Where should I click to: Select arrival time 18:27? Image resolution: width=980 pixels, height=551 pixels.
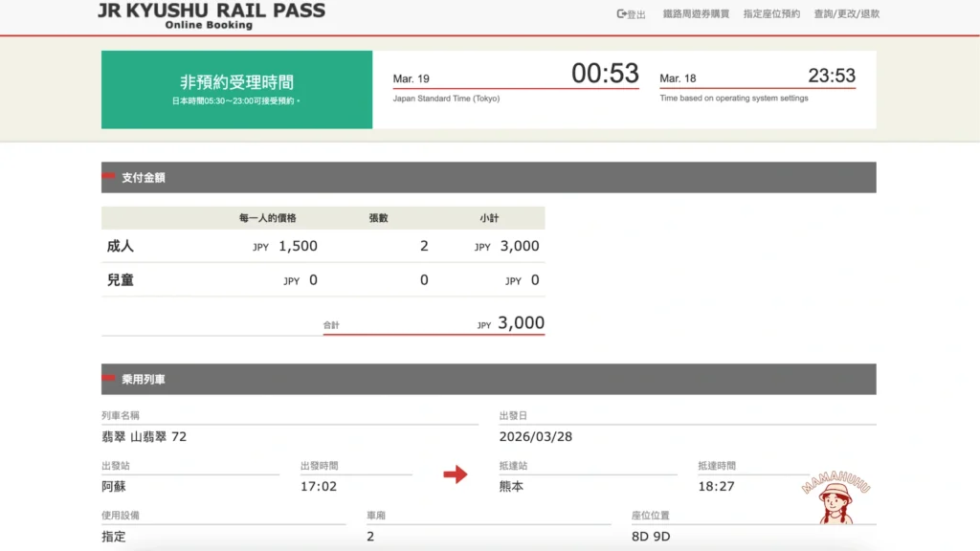[x=716, y=487]
